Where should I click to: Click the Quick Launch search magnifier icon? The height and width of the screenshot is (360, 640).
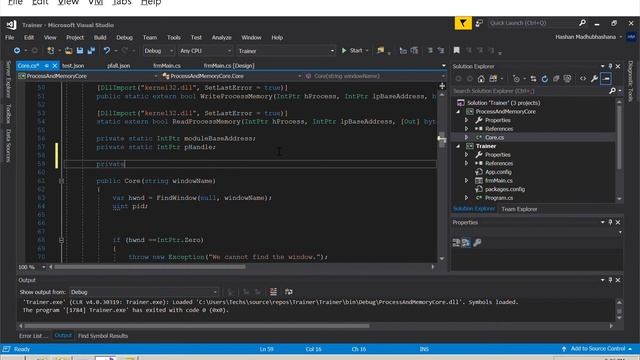point(582,23)
